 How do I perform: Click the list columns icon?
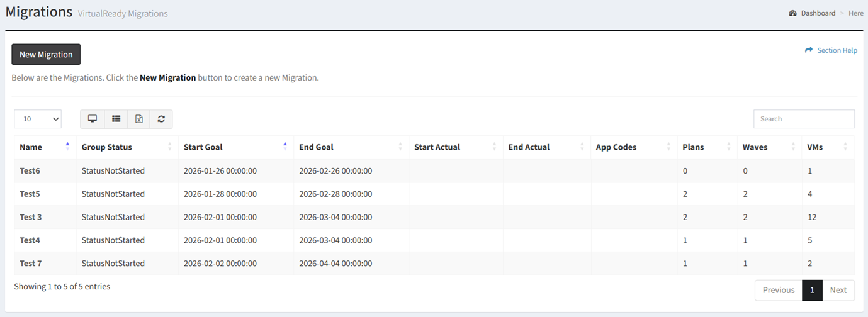(x=116, y=119)
